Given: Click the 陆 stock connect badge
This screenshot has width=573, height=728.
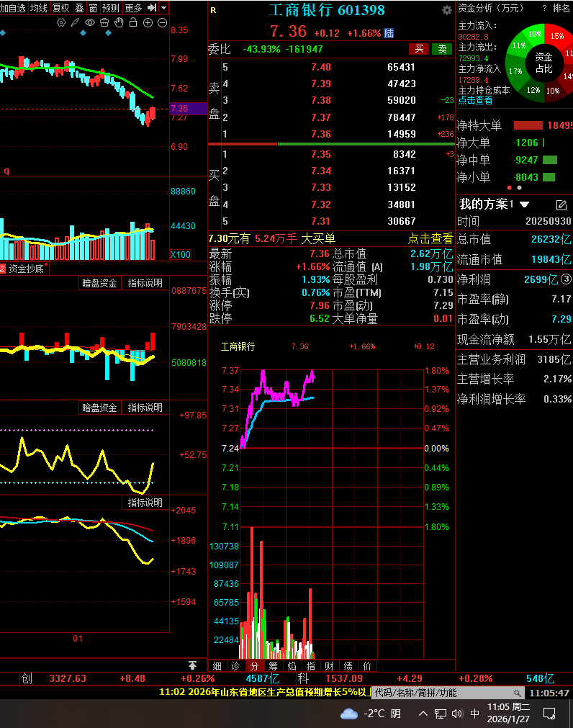Looking at the screenshot, I should tap(389, 33).
